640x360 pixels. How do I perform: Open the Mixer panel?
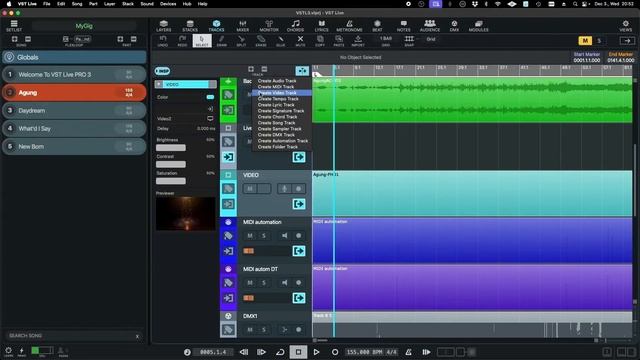click(242, 26)
